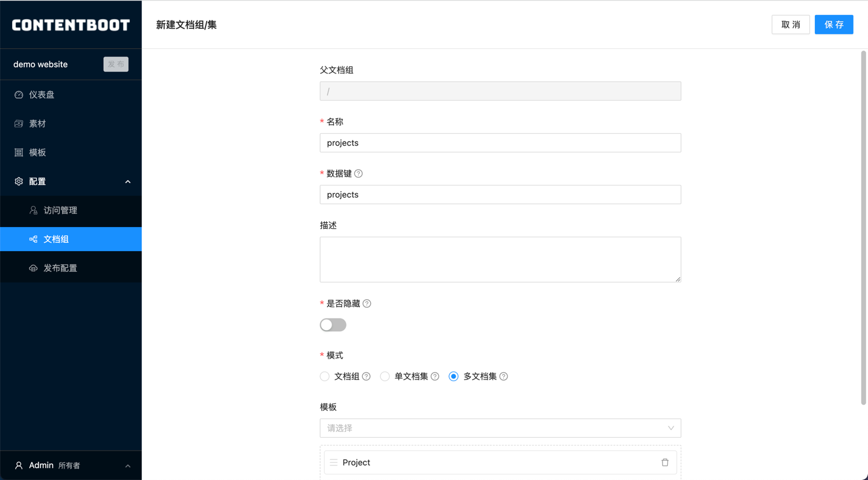Open 仪表盘 in the sidebar
868x480 pixels.
pyautogui.click(x=71, y=95)
